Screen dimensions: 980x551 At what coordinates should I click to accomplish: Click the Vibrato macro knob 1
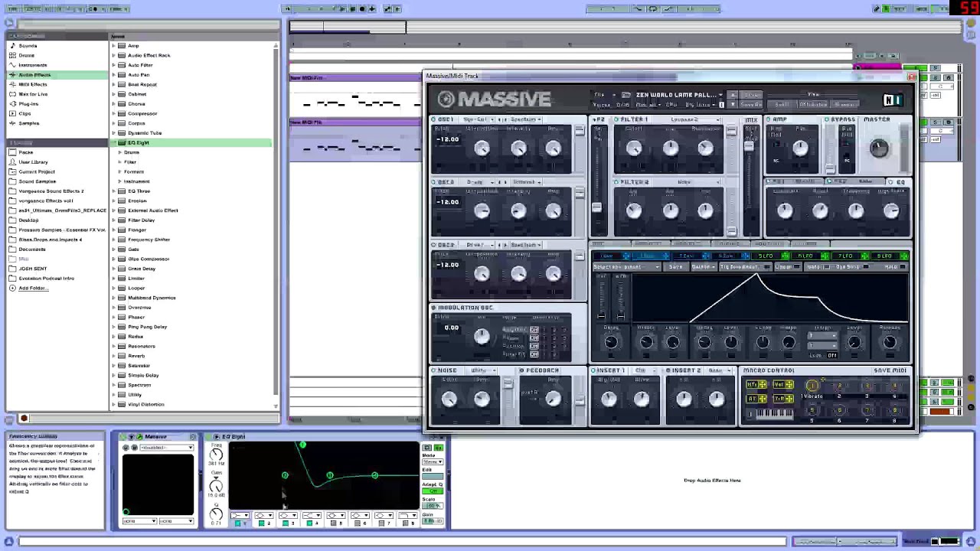pos(812,385)
